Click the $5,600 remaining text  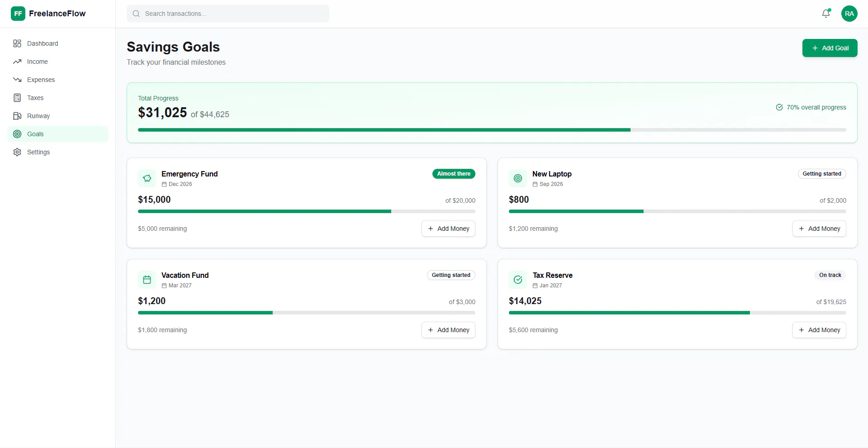click(533, 330)
